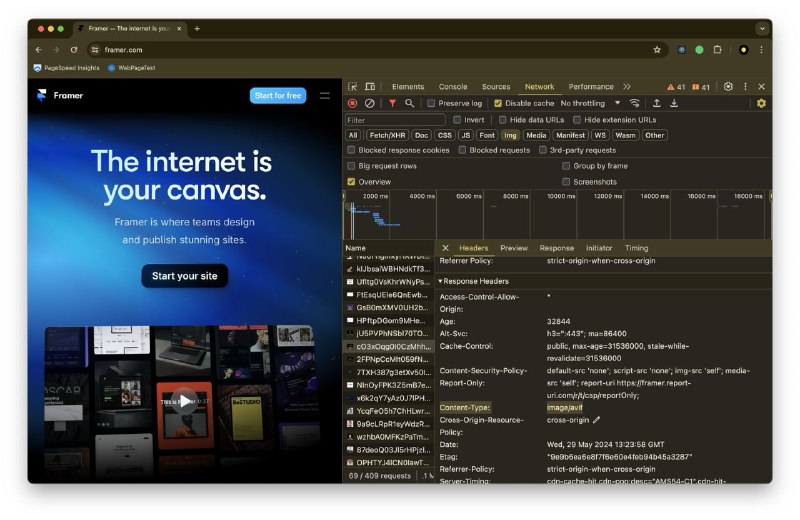Switch to the Performance tab

click(x=591, y=87)
